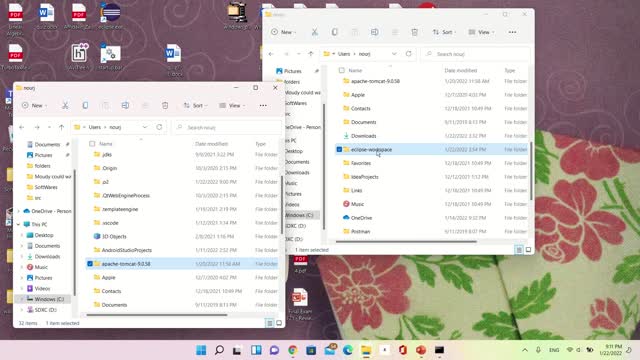640x360 pixels.
Task: Click New button in rear Explorer window
Action: [x=284, y=32]
